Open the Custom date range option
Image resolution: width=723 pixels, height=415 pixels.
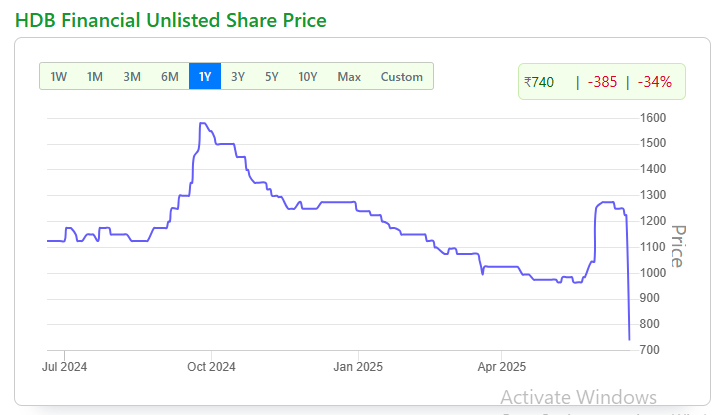(x=402, y=77)
